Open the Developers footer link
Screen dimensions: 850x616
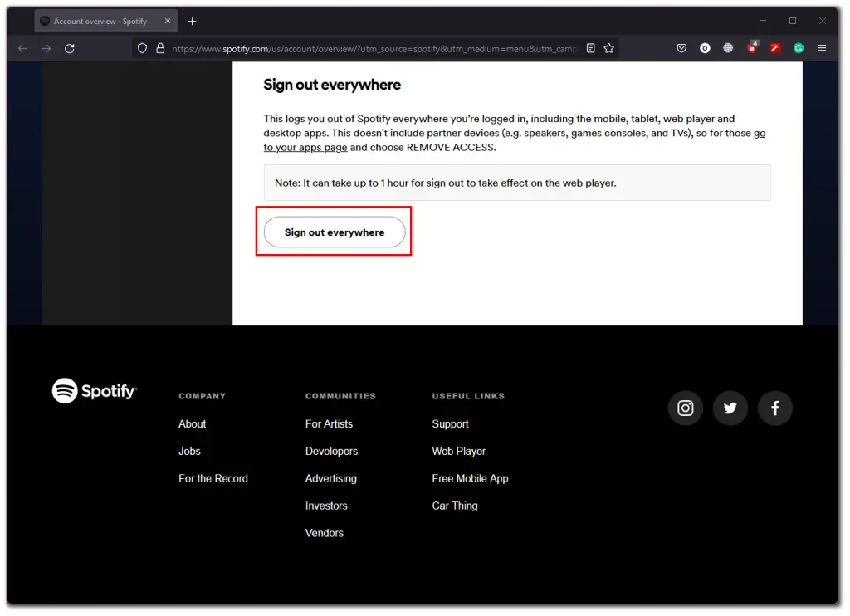(332, 452)
